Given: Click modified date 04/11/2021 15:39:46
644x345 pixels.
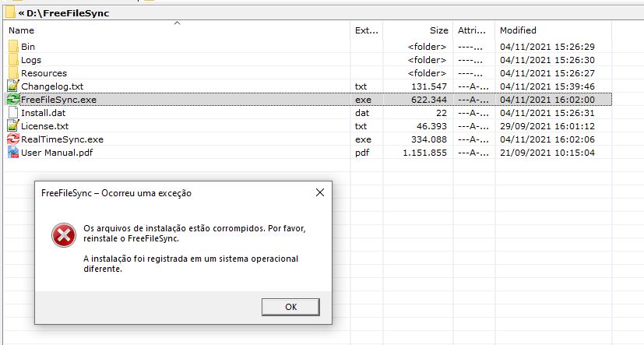Looking at the screenshot, I should [547, 86].
